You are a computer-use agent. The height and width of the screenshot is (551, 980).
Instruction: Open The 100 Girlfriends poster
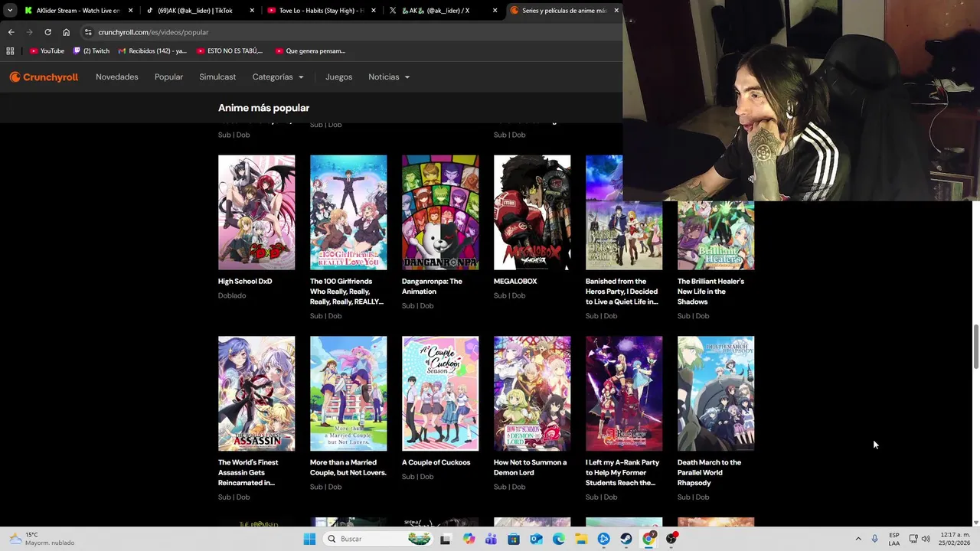tap(348, 213)
